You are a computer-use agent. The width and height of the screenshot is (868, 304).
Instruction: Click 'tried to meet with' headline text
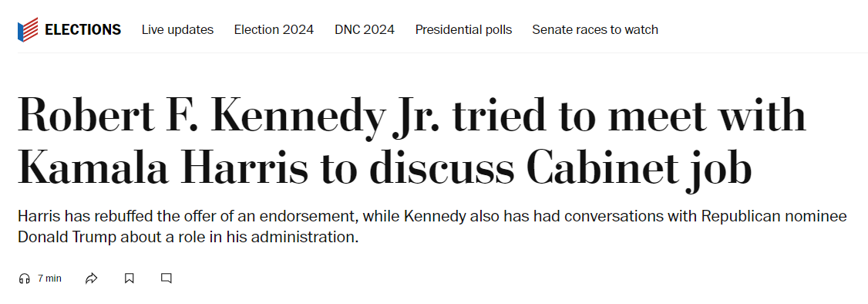629,115
